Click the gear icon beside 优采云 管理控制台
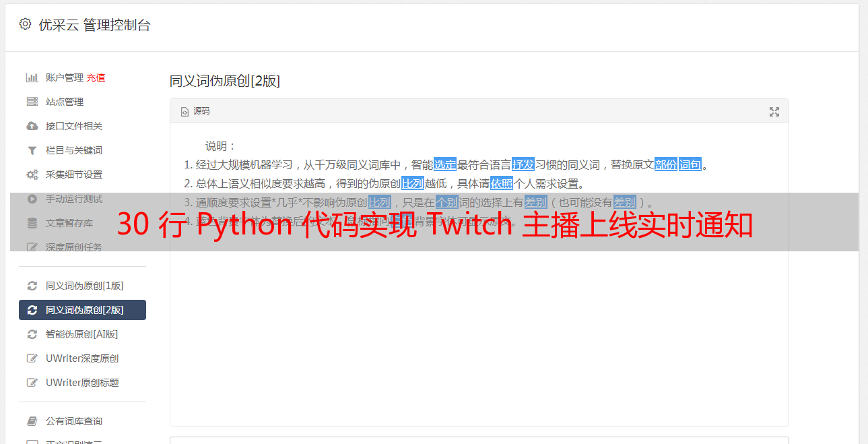 point(25,25)
